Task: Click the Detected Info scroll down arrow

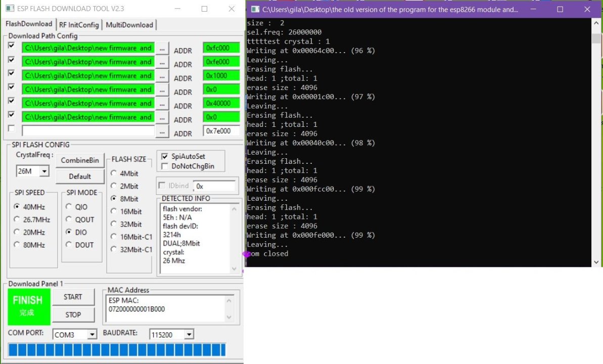Action: pyautogui.click(x=234, y=269)
